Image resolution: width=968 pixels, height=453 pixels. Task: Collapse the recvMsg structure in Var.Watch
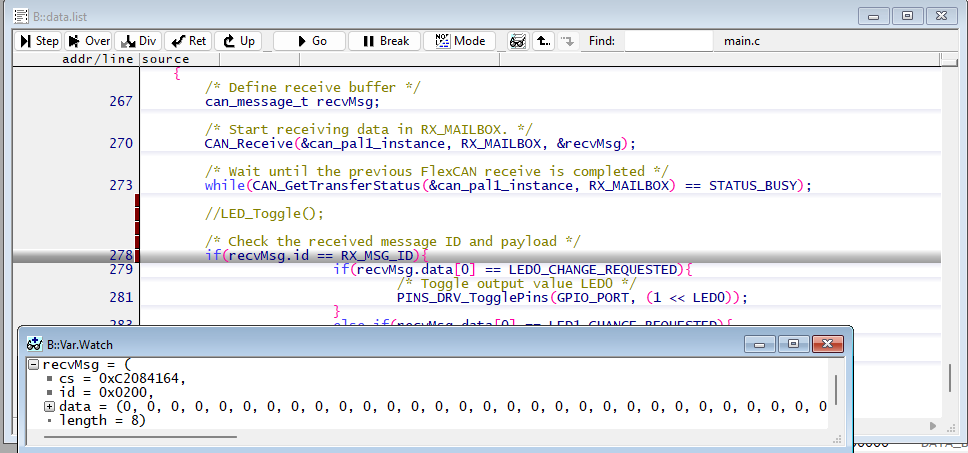(x=34, y=364)
